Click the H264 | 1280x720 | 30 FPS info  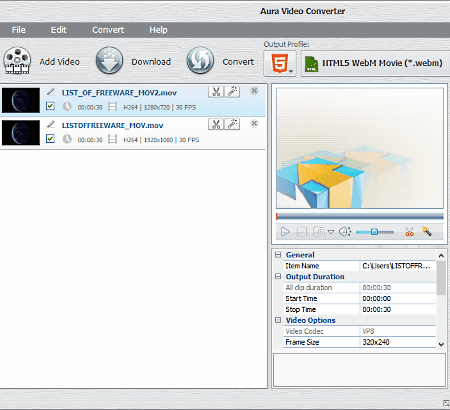click(160, 107)
